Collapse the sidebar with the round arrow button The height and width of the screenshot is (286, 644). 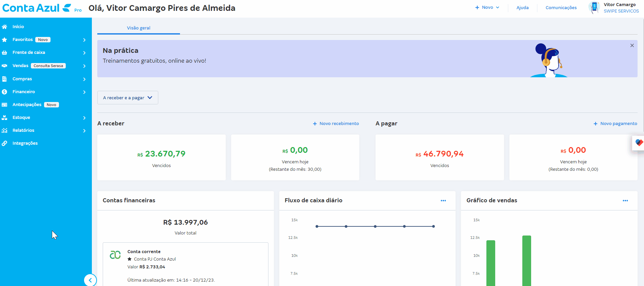click(90, 280)
